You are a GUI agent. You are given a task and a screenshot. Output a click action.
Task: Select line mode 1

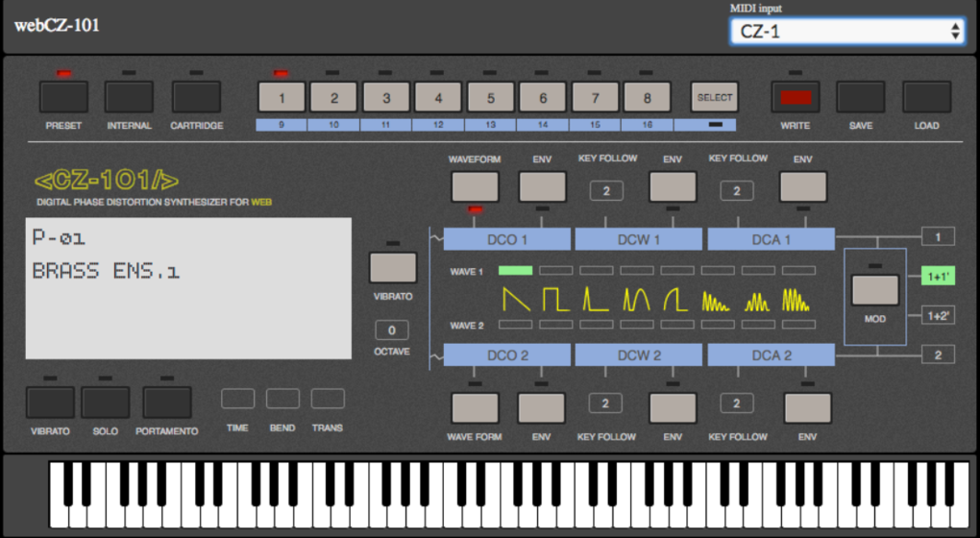pos(938,237)
